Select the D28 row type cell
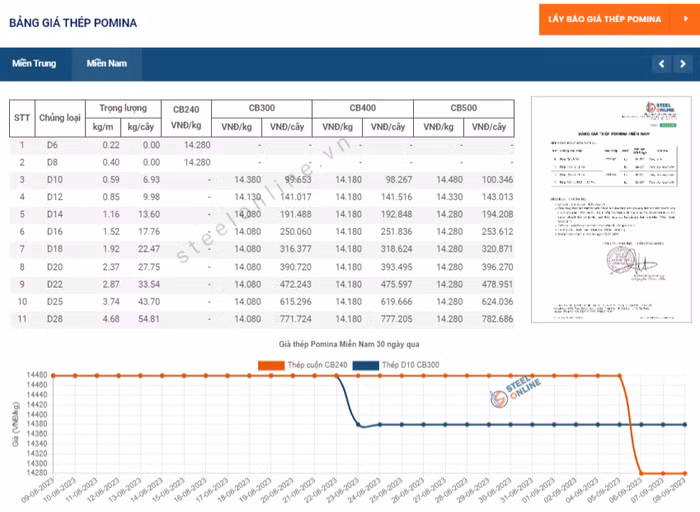Image resolution: width=700 pixels, height=512 pixels. [54, 319]
